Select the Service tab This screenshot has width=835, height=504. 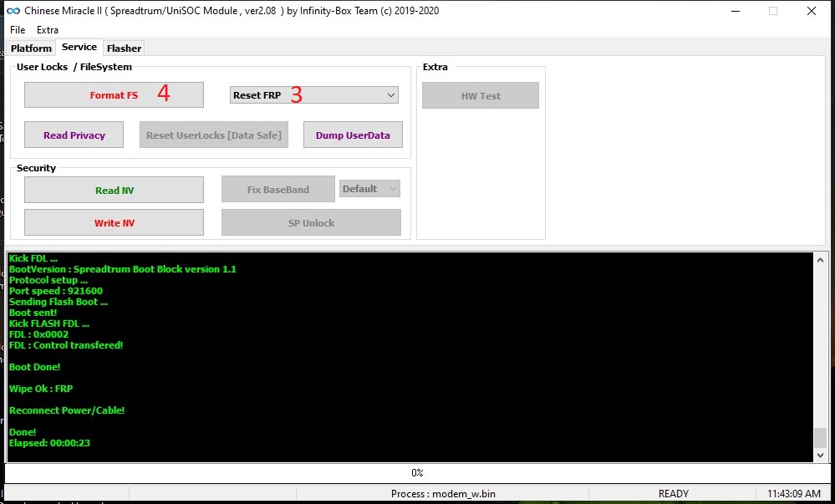coord(79,47)
